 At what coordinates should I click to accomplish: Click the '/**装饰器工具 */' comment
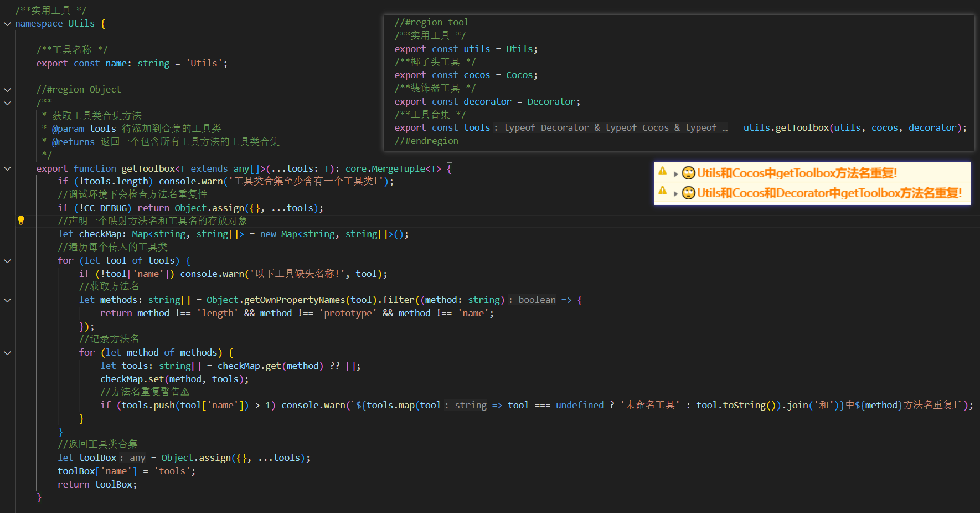[435, 89]
